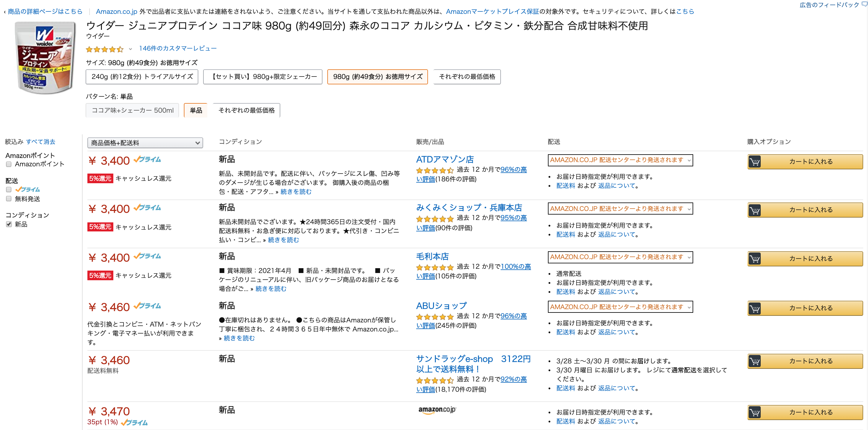Toggle Amazonポイント filter checkbox
Viewport: 868px width, 430px height.
coord(9,164)
